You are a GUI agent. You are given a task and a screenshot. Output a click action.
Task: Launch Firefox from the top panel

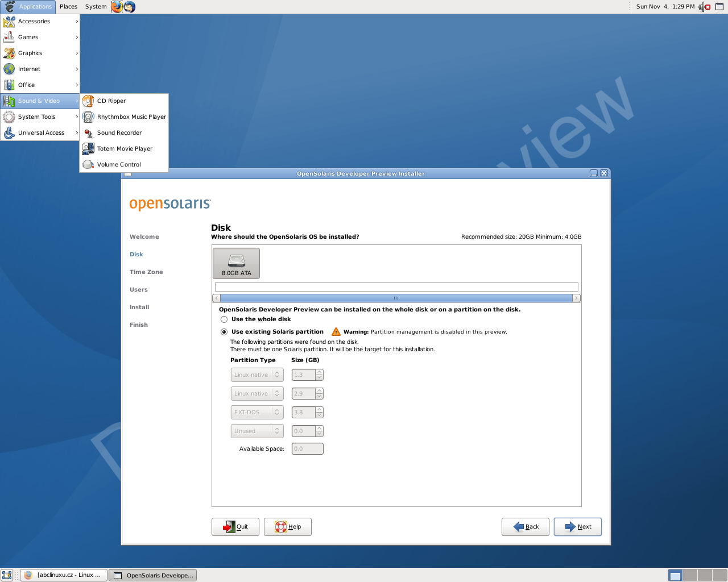[117, 7]
